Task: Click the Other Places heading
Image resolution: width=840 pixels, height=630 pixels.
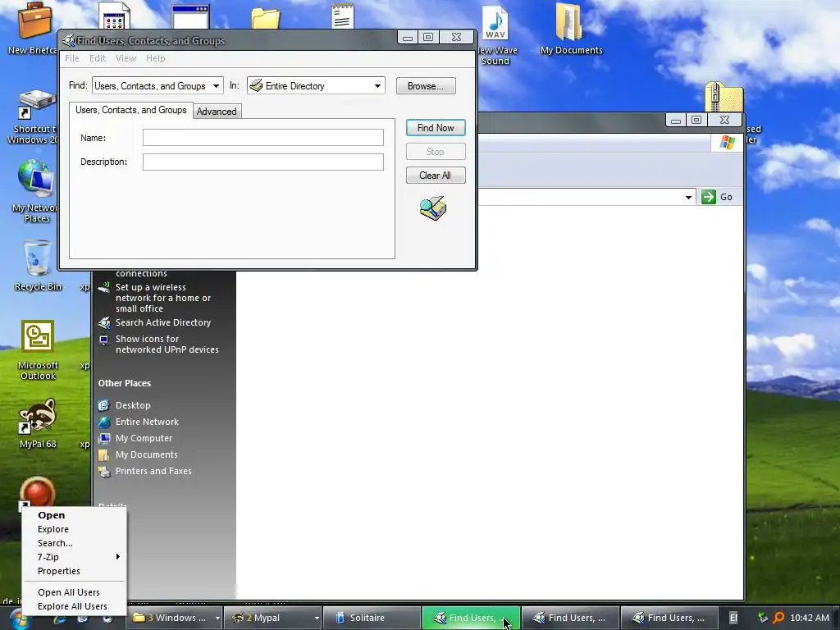Action: [x=125, y=384]
